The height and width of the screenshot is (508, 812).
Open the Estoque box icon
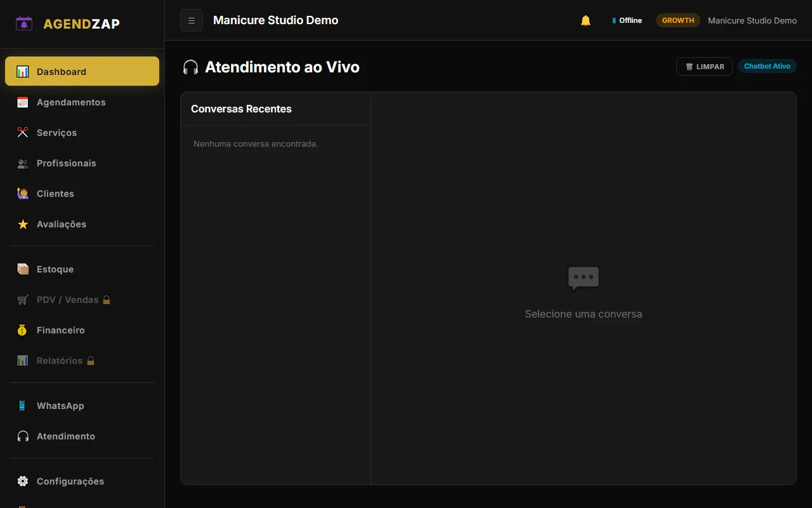(23, 269)
